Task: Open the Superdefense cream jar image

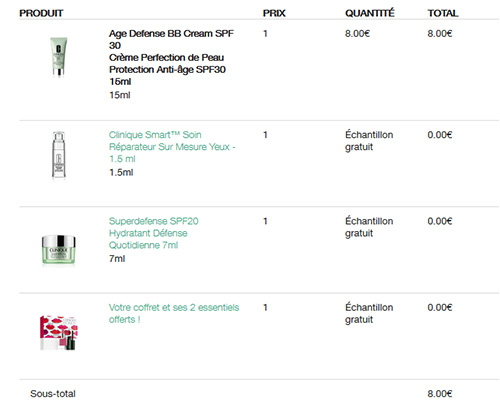Action: (x=59, y=250)
